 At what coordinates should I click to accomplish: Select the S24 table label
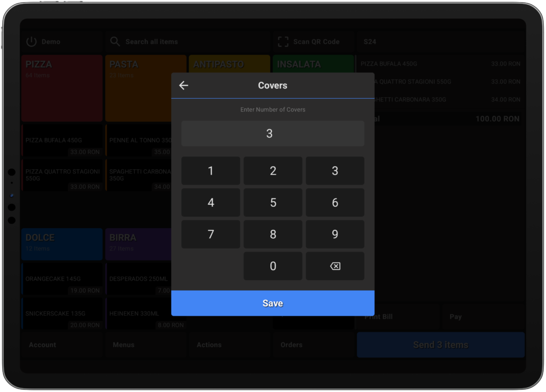click(370, 42)
